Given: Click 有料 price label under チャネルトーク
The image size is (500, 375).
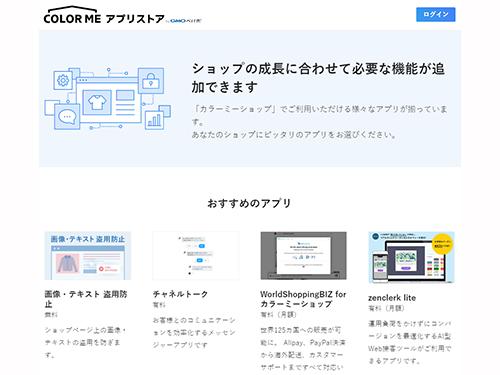Looking at the screenshot, I should coord(159,305).
